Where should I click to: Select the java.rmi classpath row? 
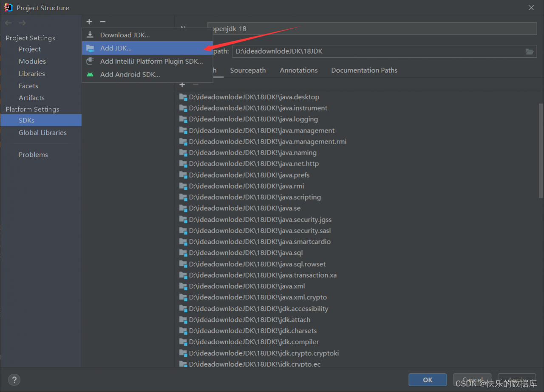pyautogui.click(x=357, y=186)
